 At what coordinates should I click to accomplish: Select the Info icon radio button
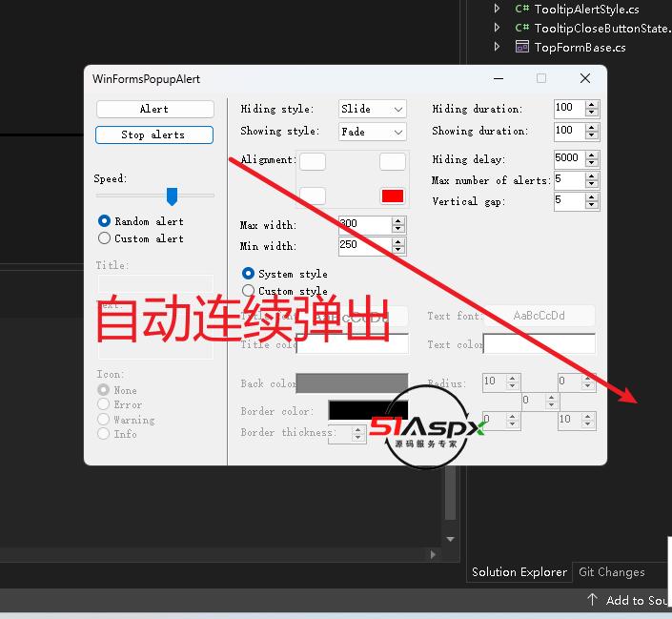pyautogui.click(x=103, y=433)
